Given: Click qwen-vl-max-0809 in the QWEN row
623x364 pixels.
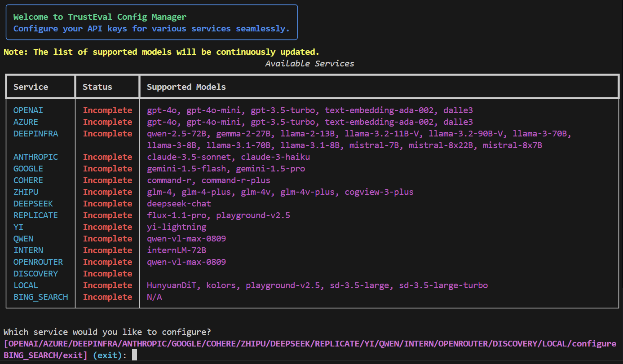Looking at the screenshot, I should click(186, 239).
